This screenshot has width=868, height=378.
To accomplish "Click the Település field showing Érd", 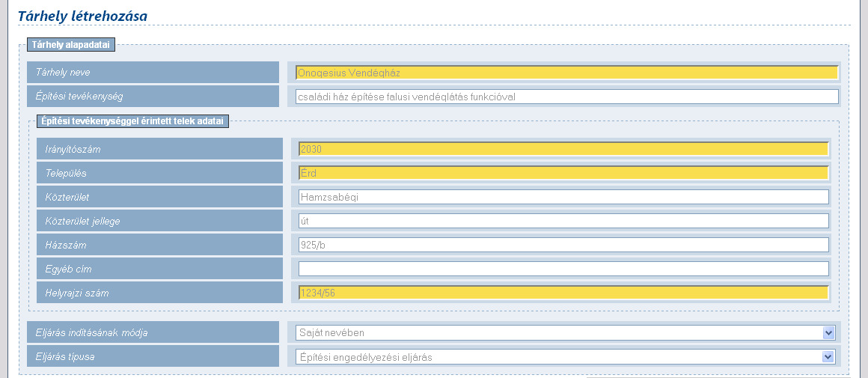I will pos(563,173).
